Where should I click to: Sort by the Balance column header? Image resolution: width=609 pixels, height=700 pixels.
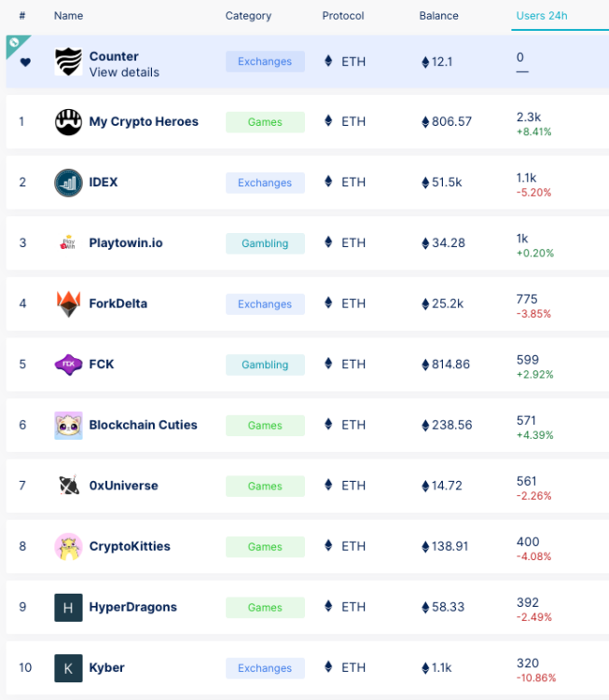438,16
